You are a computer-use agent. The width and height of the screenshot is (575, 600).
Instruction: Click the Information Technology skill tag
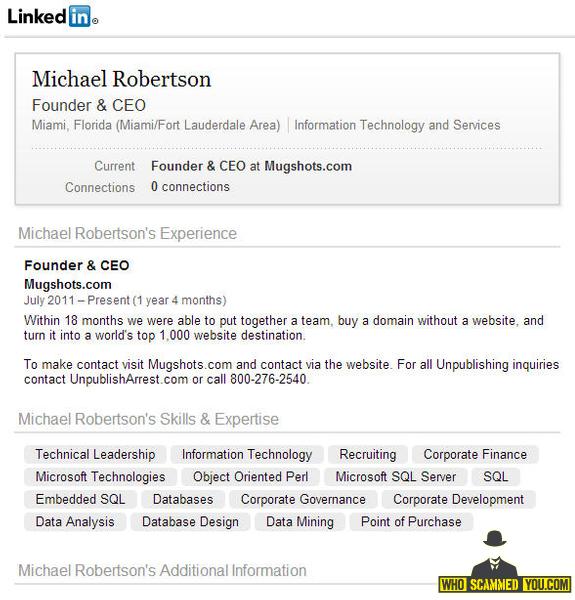[247, 455]
